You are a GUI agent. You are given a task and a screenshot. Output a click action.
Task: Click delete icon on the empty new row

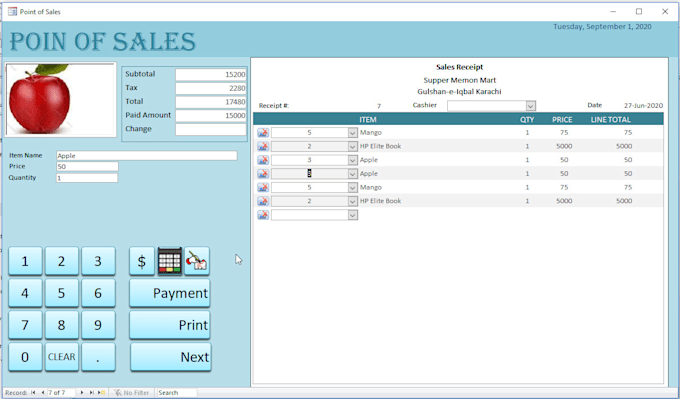tap(263, 215)
